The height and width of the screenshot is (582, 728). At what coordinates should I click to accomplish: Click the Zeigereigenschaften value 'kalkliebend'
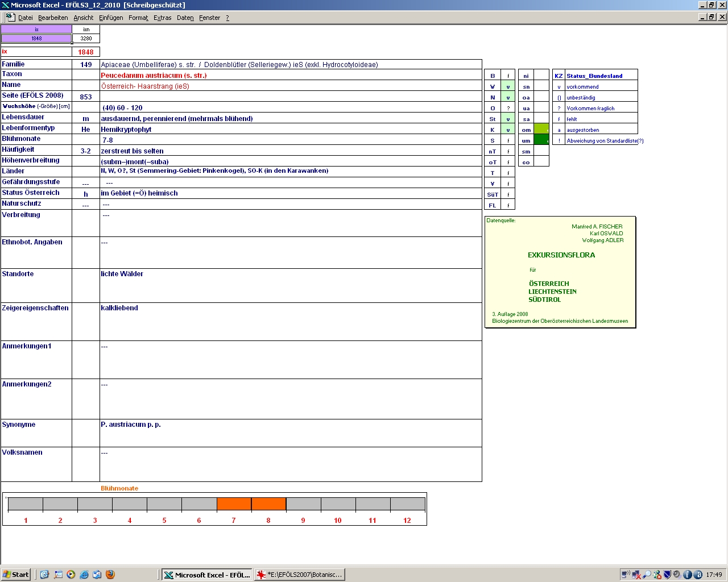pyautogui.click(x=119, y=307)
